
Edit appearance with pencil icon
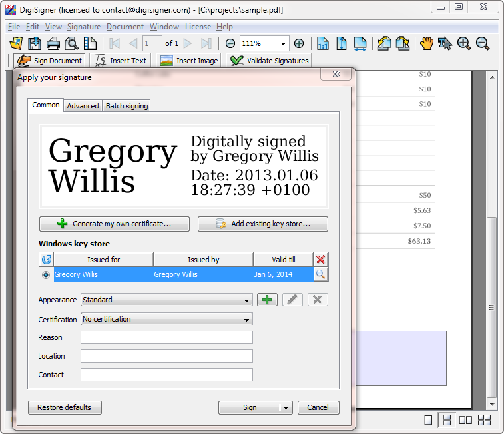pos(292,300)
